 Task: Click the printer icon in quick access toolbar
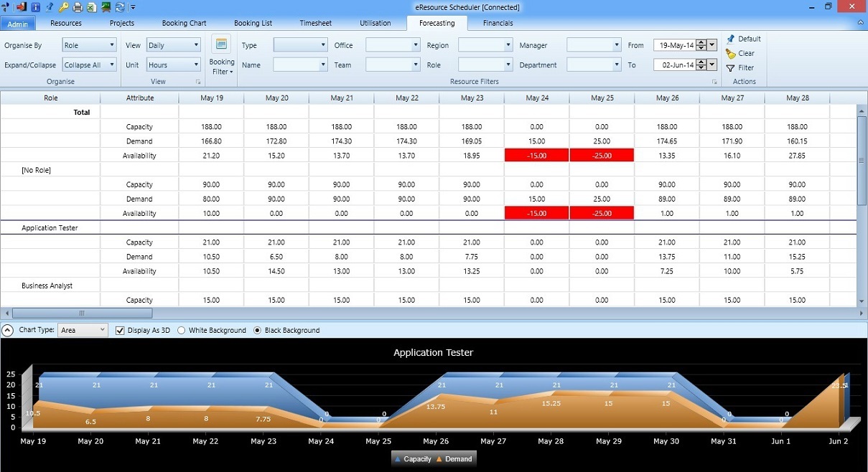[x=78, y=7]
